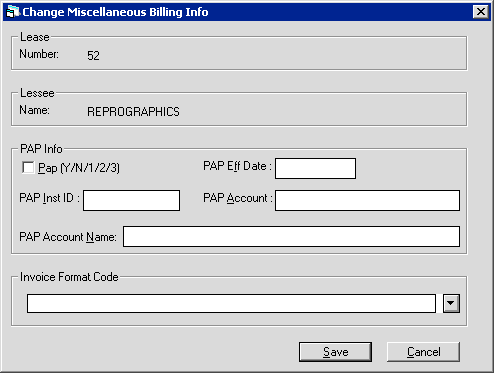The width and height of the screenshot is (494, 373).
Task: Click the PAP Eff Date field
Action: coord(315,168)
